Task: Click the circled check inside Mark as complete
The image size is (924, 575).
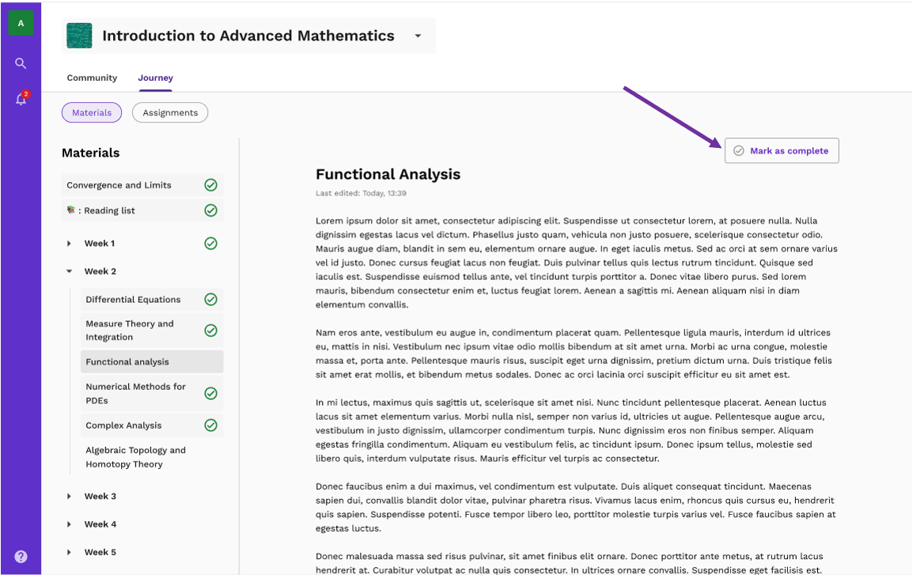Action: tap(738, 150)
